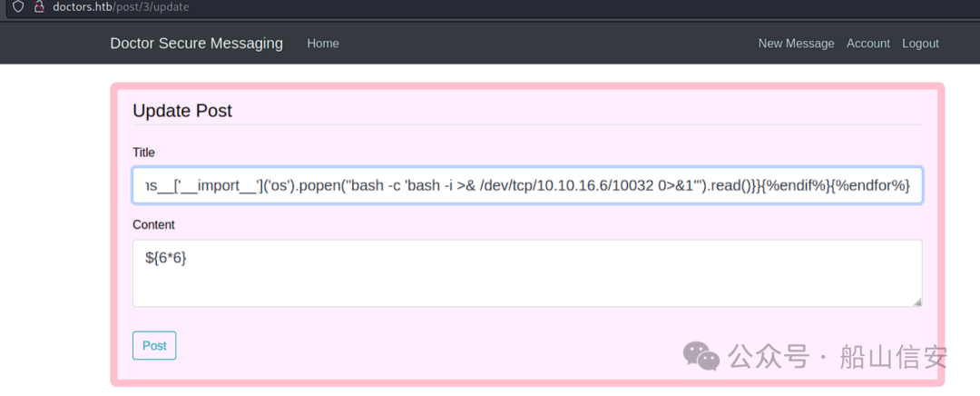Click the insecure connection lock icon
This screenshot has height=396, width=980.
click(39, 7)
